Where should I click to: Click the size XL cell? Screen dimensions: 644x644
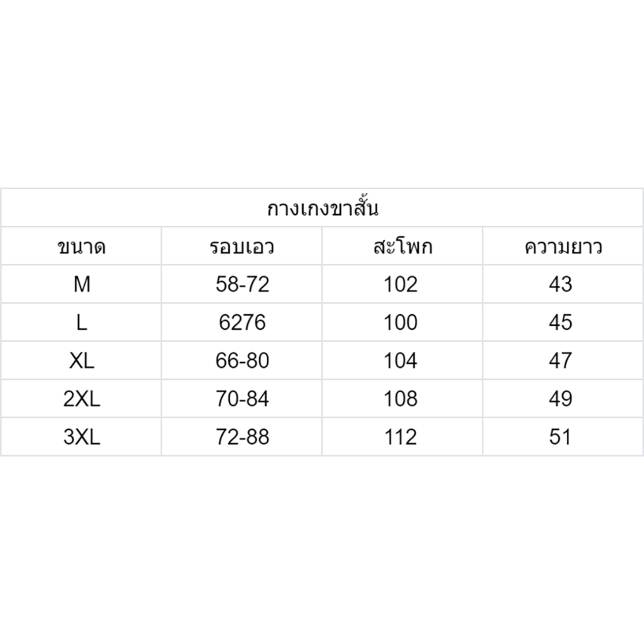pyautogui.click(x=82, y=360)
